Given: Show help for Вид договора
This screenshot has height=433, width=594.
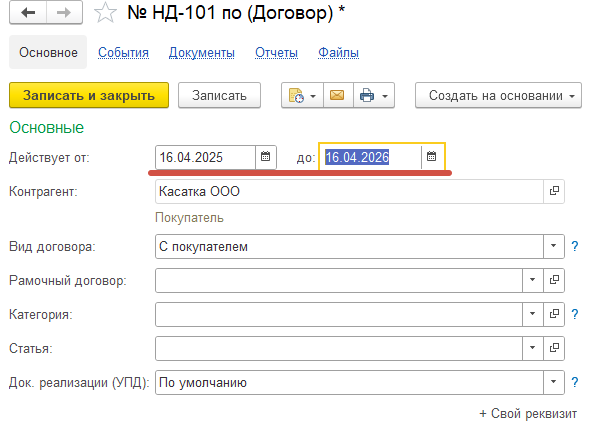Looking at the screenshot, I should (575, 246).
